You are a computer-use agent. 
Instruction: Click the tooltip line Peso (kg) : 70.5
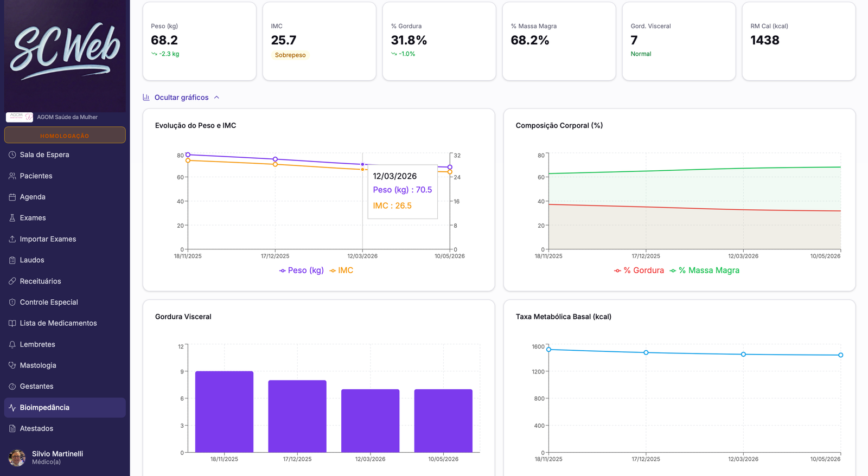[403, 190]
